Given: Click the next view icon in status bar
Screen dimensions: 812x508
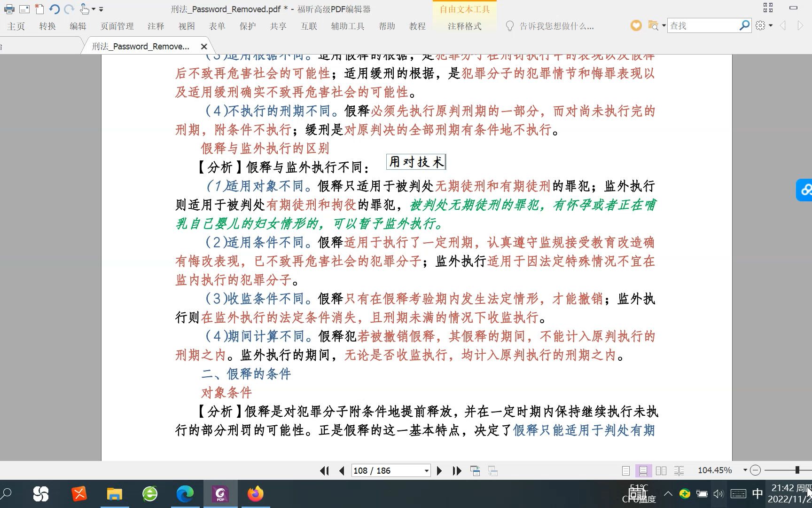Looking at the screenshot, I should point(493,471).
